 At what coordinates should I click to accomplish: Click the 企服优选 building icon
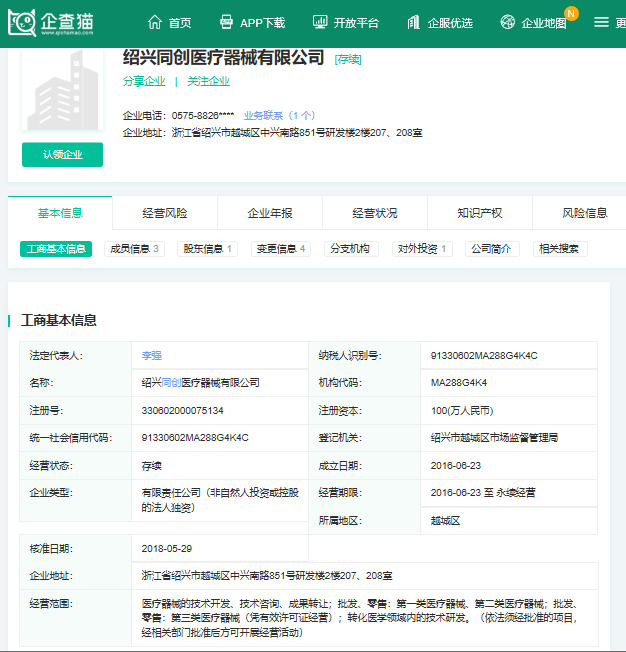[413, 22]
